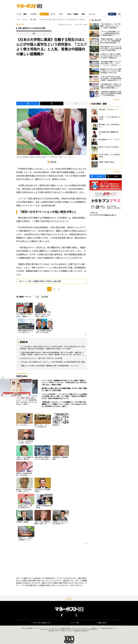Open the 日本の創業家 ranking TOP50 thumbnail
Viewport: 138px width, 644px height.
point(44,324)
